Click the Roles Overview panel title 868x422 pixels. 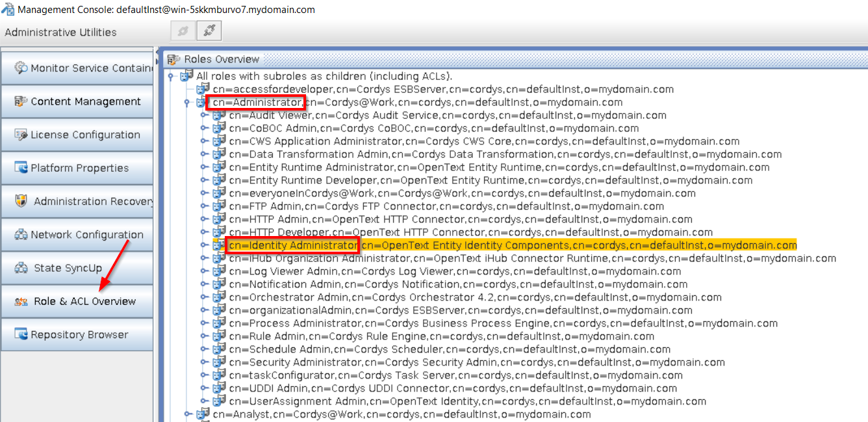coord(222,59)
